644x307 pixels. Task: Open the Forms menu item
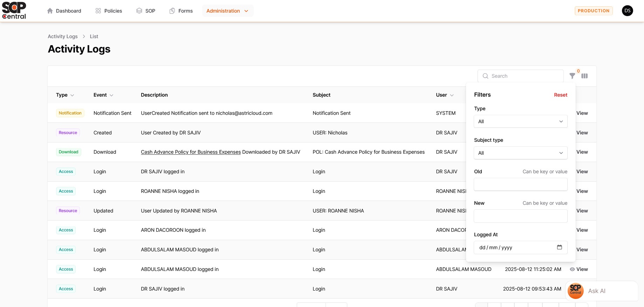point(181,11)
